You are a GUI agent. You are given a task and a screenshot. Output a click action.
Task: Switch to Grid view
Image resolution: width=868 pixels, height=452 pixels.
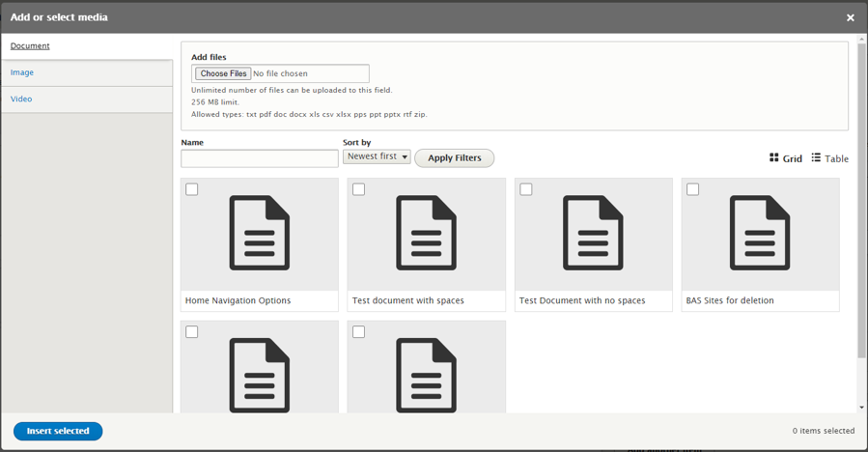click(786, 158)
